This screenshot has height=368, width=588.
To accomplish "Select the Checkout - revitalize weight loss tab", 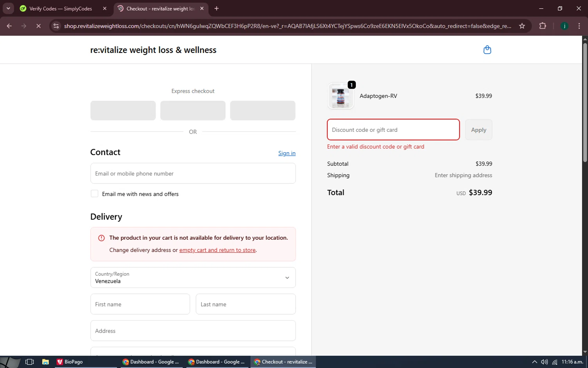I will tap(160, 8).
